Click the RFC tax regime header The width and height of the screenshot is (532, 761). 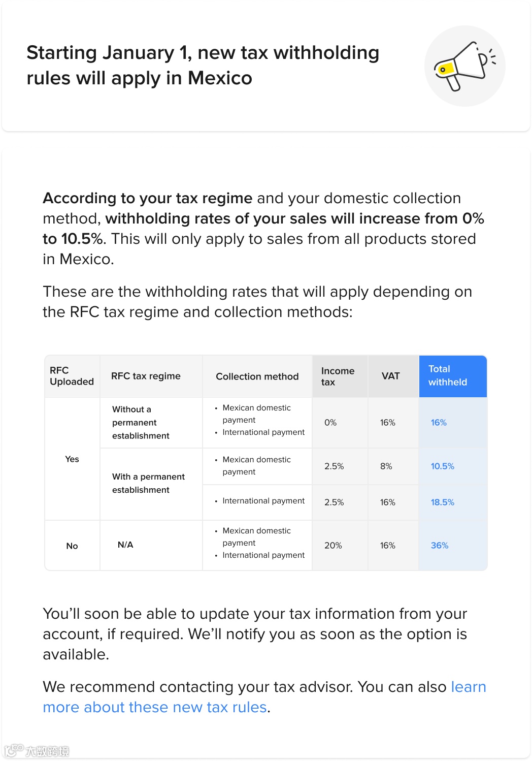(146, 376)
